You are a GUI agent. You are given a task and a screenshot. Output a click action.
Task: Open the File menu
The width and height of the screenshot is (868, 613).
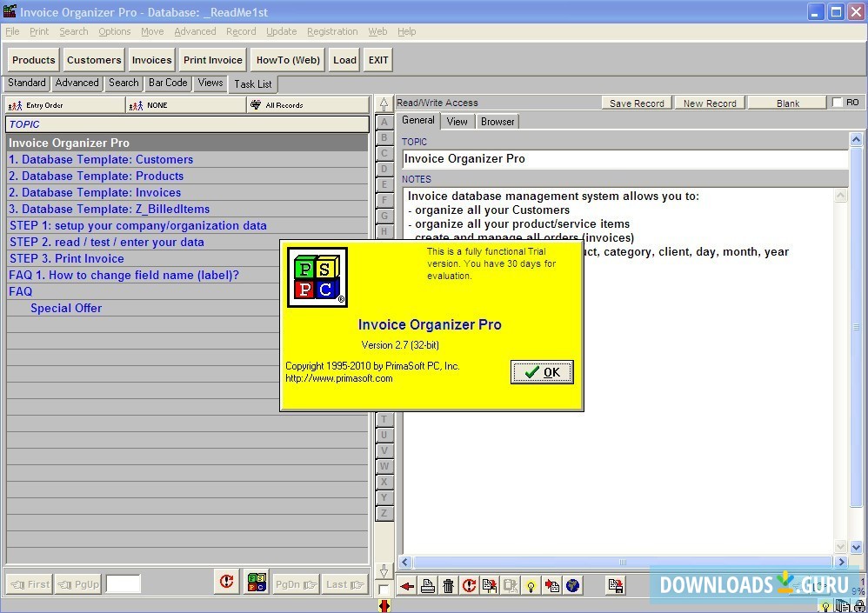tap(12, 31)
